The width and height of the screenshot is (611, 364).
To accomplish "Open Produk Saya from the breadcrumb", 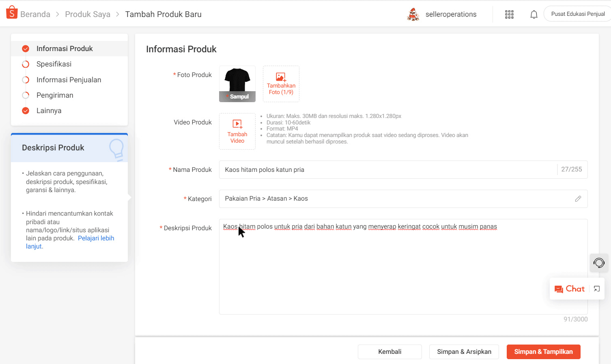I will (88, 14).
